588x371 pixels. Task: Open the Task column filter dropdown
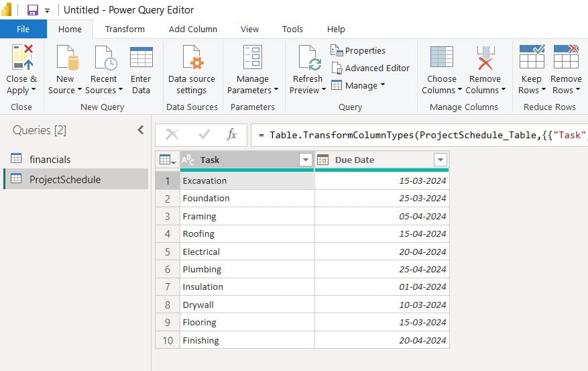tap(306, 160)
